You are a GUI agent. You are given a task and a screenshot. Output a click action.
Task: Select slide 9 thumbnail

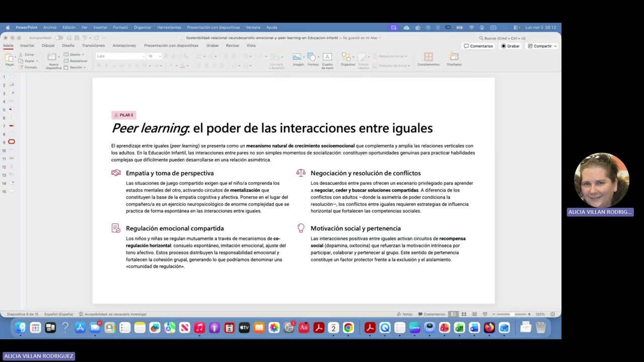pos(11,142)
